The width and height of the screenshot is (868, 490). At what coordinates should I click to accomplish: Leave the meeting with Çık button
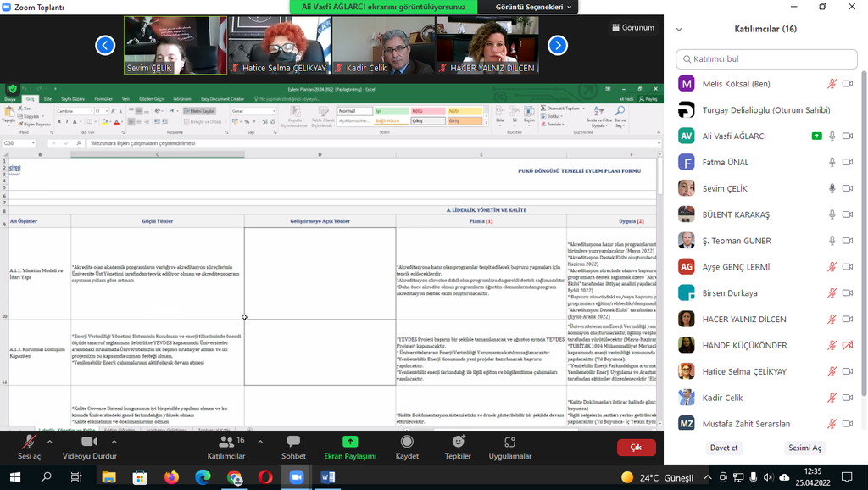click(635, 447)
